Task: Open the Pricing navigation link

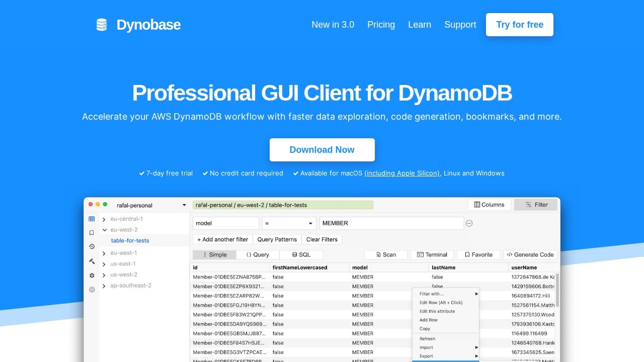Action: 381,25
